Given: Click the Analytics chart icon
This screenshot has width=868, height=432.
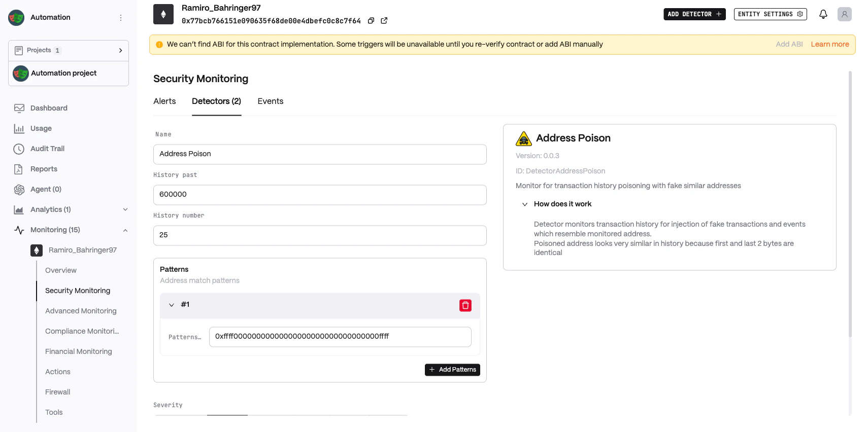Looking at the screenshot, I should tap(19, 209).
